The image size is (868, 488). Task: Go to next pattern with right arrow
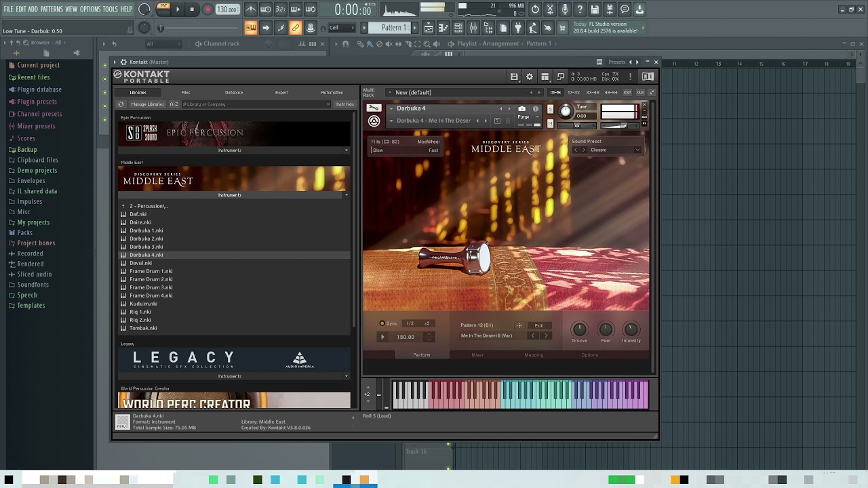pyautogui.click(x=545, y=335)
